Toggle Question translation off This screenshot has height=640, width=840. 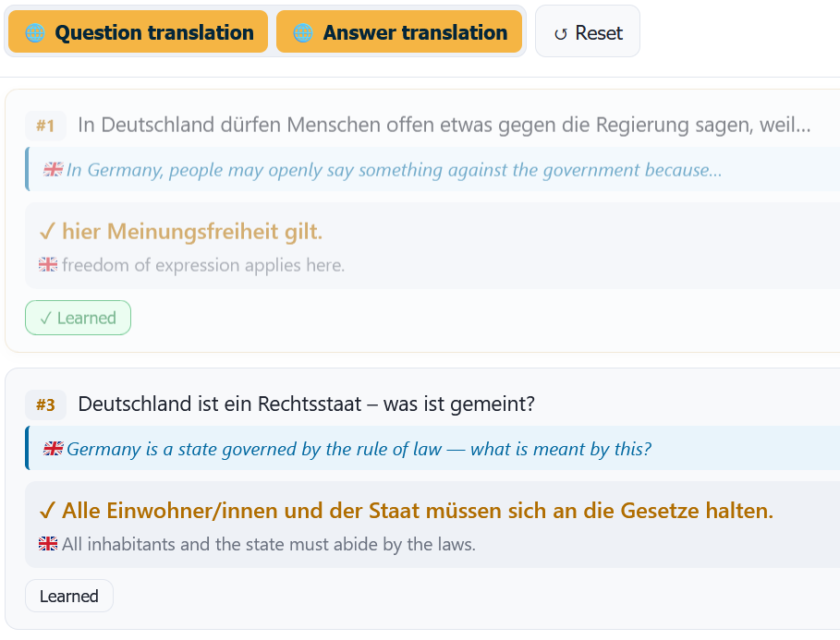point(139,31)
